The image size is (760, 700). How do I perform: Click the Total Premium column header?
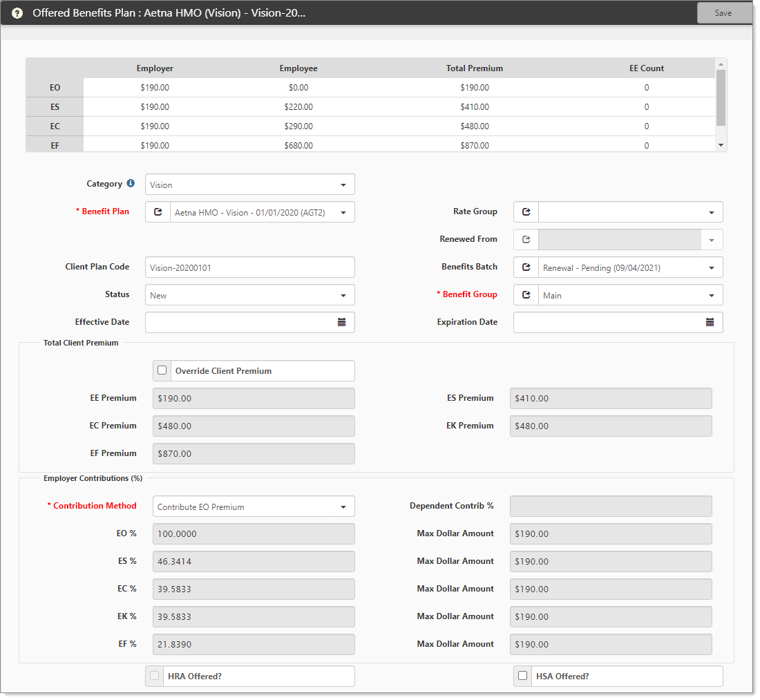pyautogui.click(x=474, y=68)
